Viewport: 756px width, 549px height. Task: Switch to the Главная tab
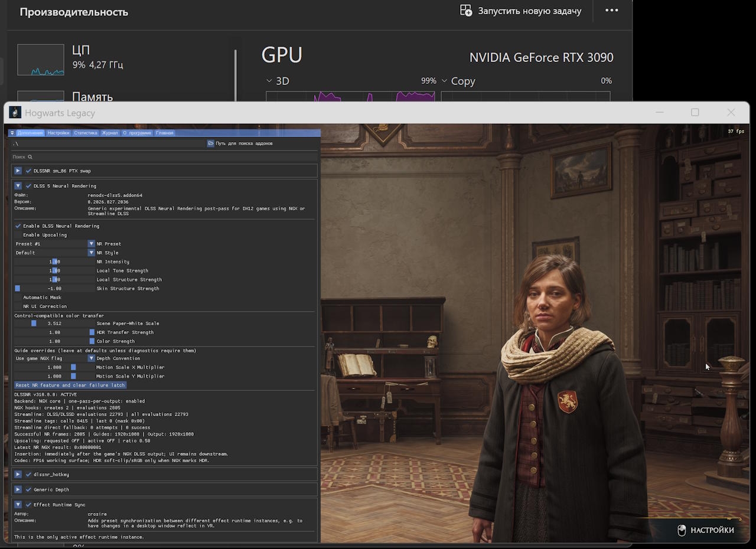pos(165,133)
